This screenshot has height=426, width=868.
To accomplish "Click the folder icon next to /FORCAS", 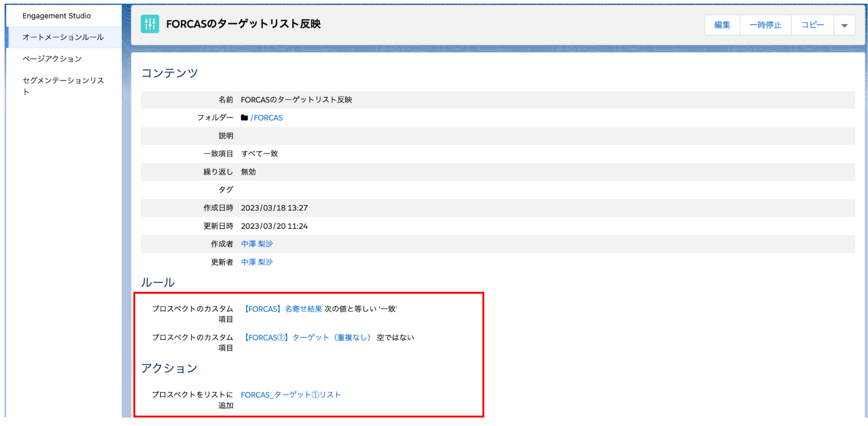I will (x=244, y=118).
